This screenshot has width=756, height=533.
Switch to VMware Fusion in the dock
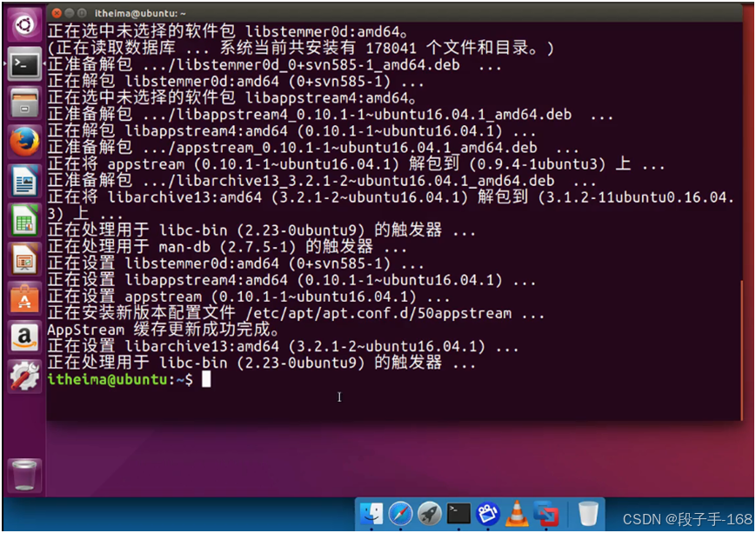545,514
